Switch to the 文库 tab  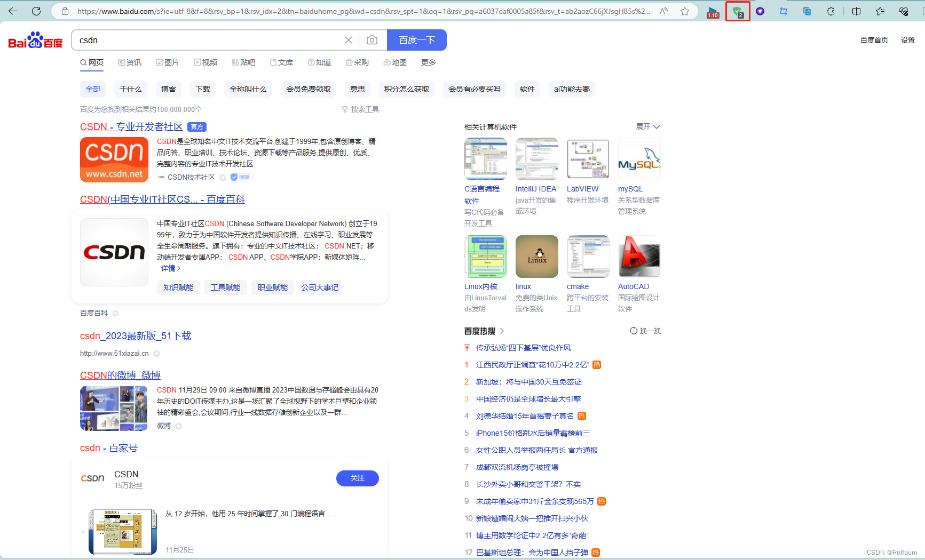281,62
